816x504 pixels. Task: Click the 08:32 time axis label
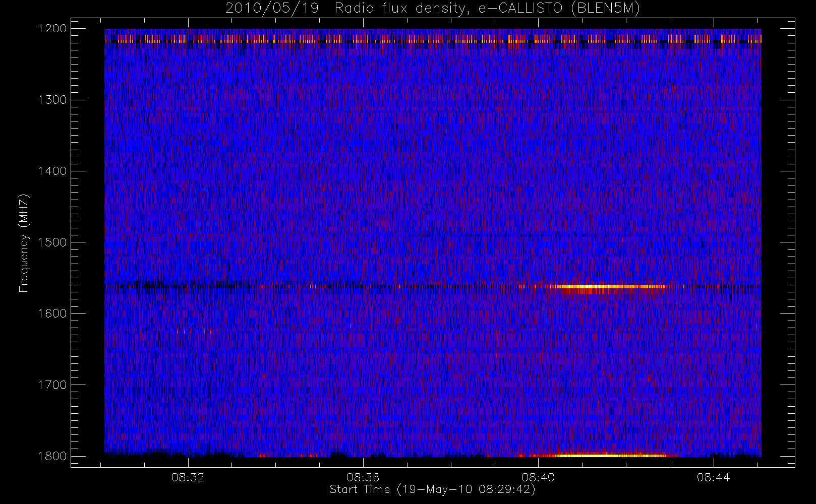click(188, 477)
